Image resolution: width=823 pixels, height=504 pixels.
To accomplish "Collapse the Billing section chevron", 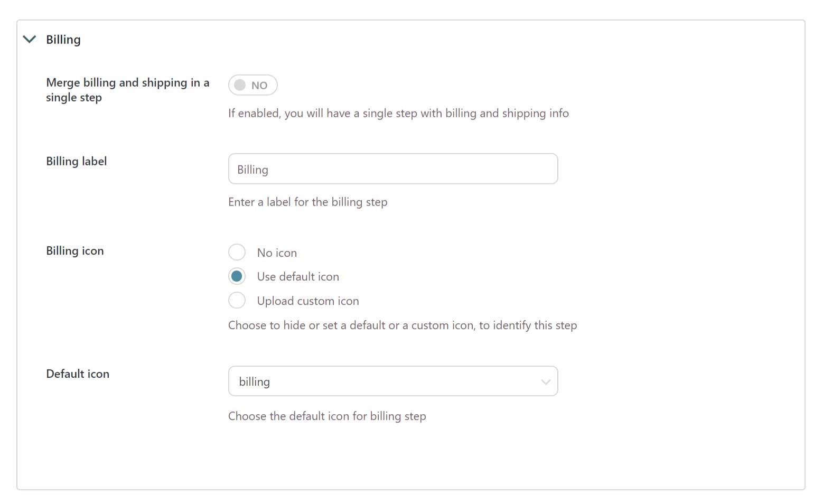I will click(30, 40).
